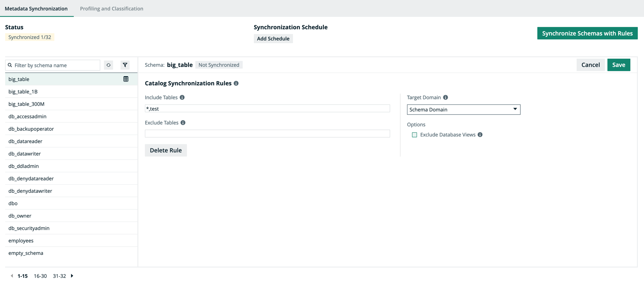Screen dimensions: 644x284
Task: Show the Target Domain info tooltip
Action: (445, 98)
